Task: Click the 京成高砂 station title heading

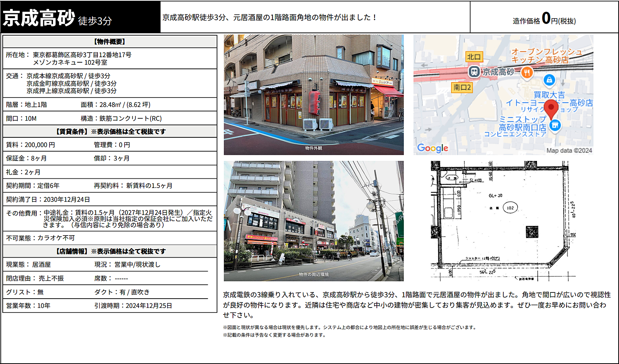Action: pos(39,18)
